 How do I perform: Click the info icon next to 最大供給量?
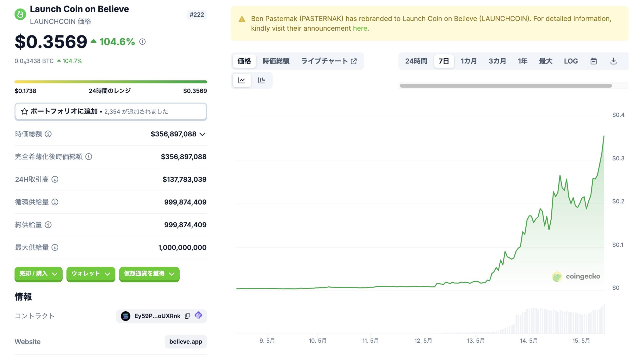click(55, 247)
